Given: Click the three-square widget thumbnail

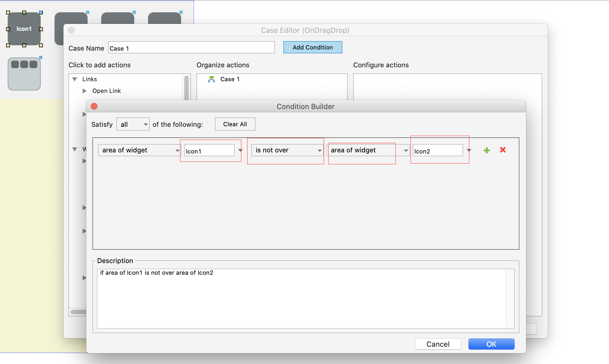Looking at the screenshot, I should coord(24,74).
